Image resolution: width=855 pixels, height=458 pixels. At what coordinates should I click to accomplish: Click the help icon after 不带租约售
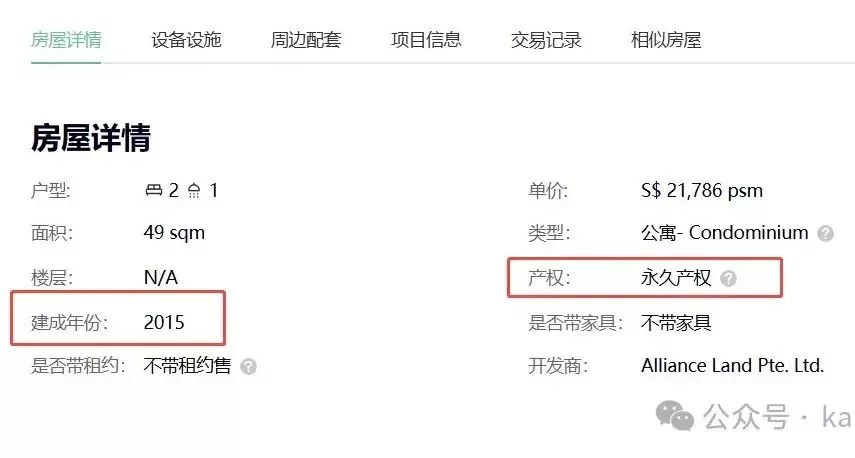(248, 366)
